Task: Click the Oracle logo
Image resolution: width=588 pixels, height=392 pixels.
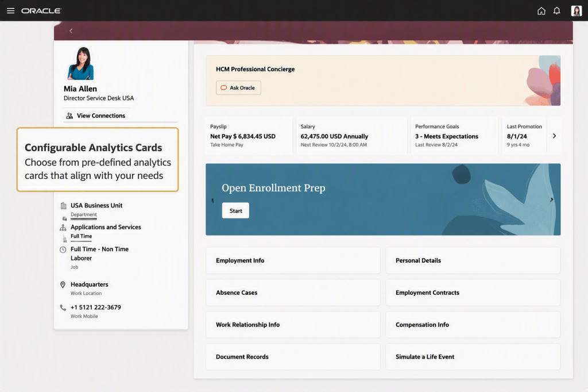Action: (41, 11)
